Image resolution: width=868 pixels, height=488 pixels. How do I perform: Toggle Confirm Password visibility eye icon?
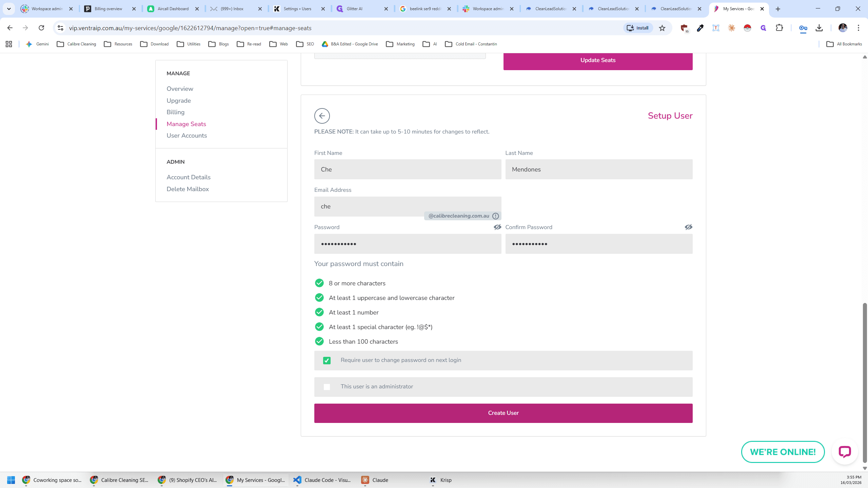pos(688,227)
